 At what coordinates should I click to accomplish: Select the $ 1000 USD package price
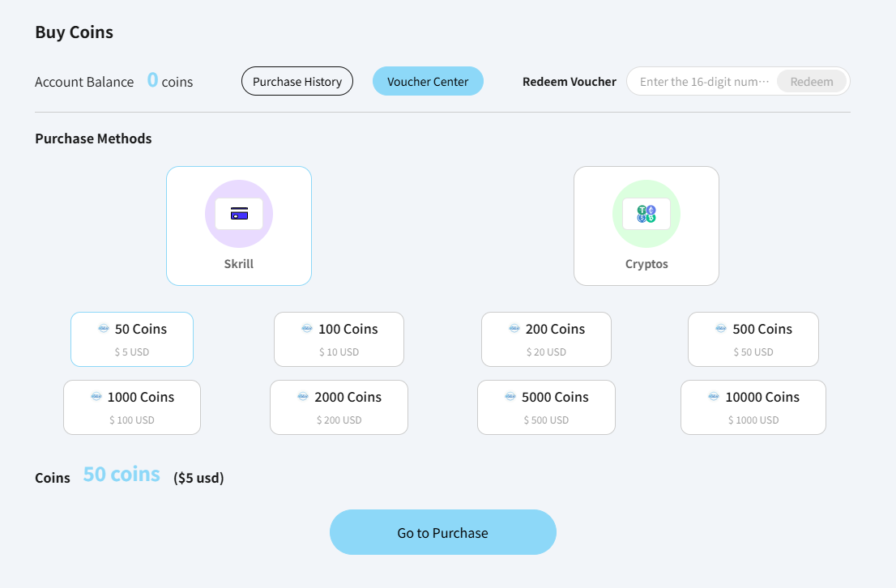point(753,420)
